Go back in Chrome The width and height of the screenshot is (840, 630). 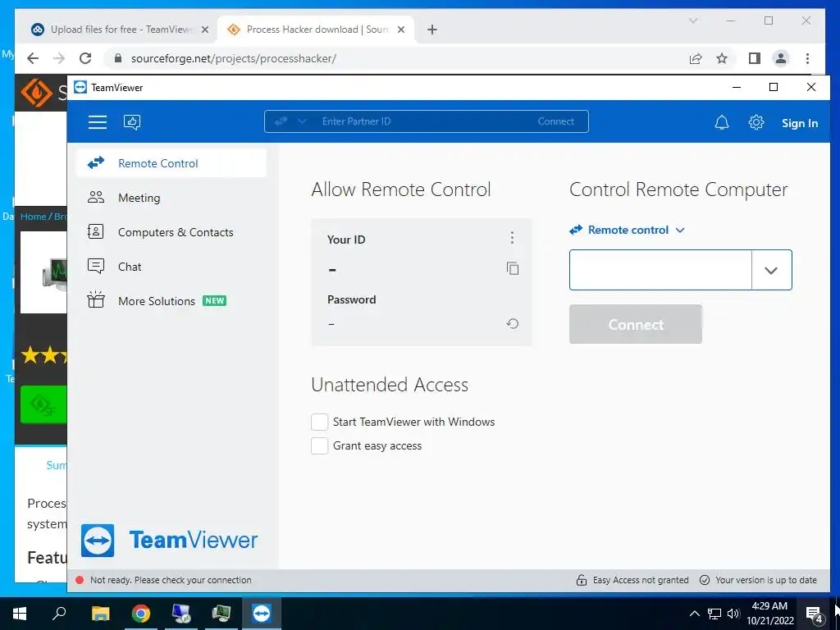pos(33,58)
